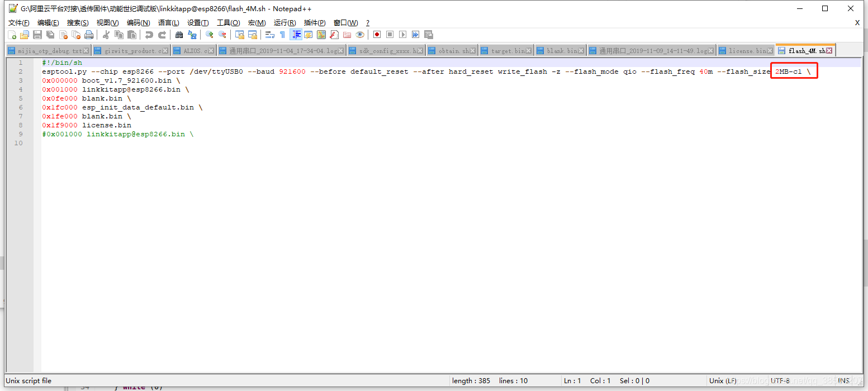Switch to the gizwits_product.c tab
The width and height of the screenshot is (868, 391).
[x=131, y=51]
